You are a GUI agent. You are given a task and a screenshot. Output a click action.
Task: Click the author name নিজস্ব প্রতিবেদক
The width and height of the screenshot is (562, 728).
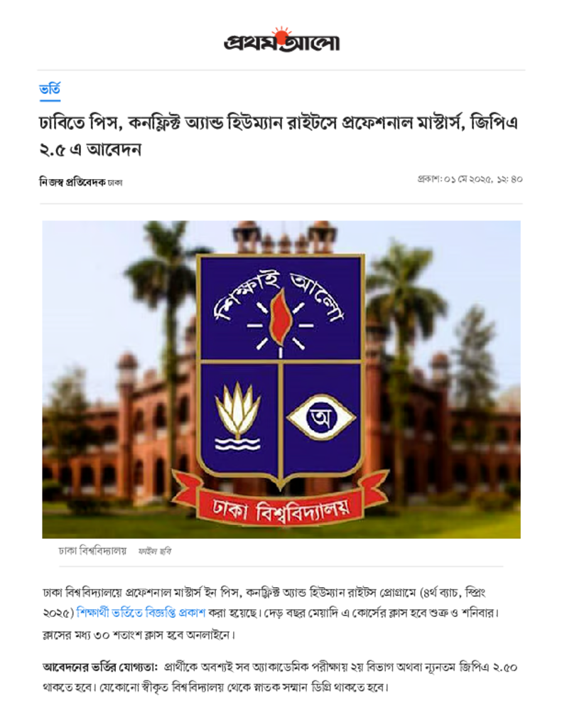pos(72,182)
